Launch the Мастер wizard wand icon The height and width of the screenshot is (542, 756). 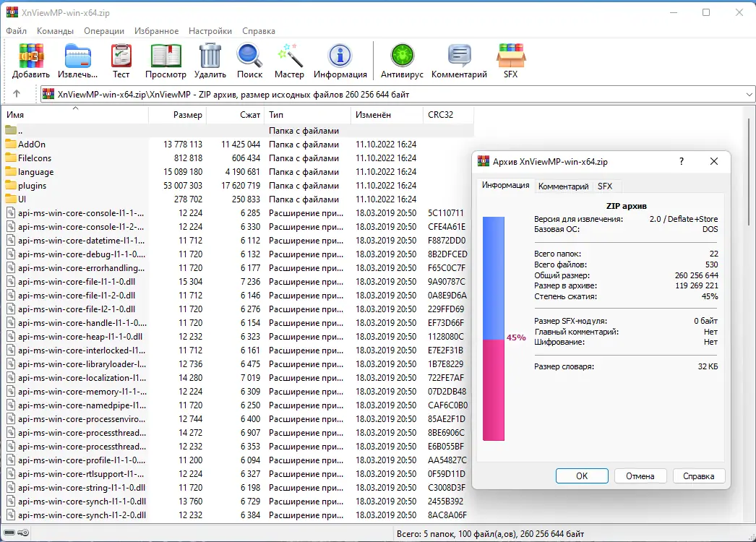coord(290,56)
